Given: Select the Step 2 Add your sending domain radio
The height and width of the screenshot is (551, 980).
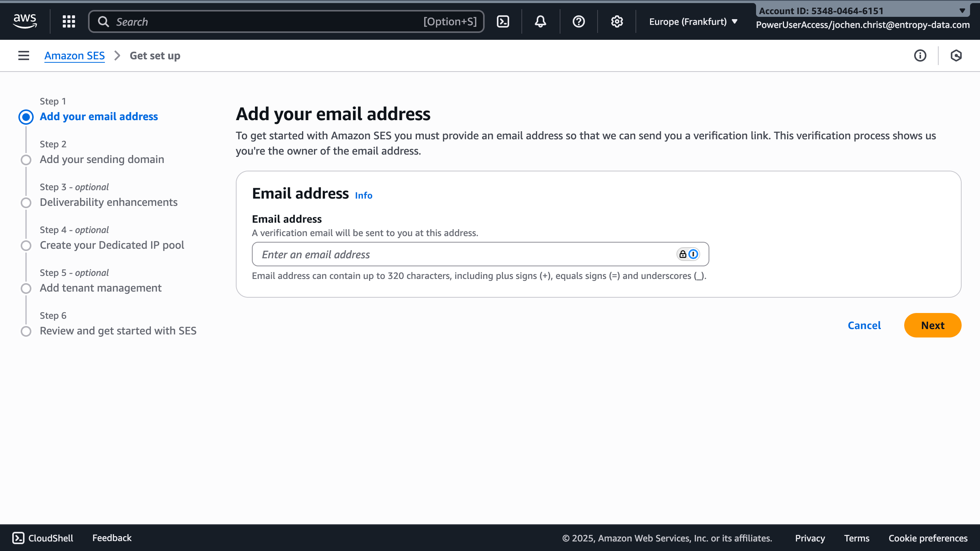Looking at the screenshot, I should (x=26, y=160).
